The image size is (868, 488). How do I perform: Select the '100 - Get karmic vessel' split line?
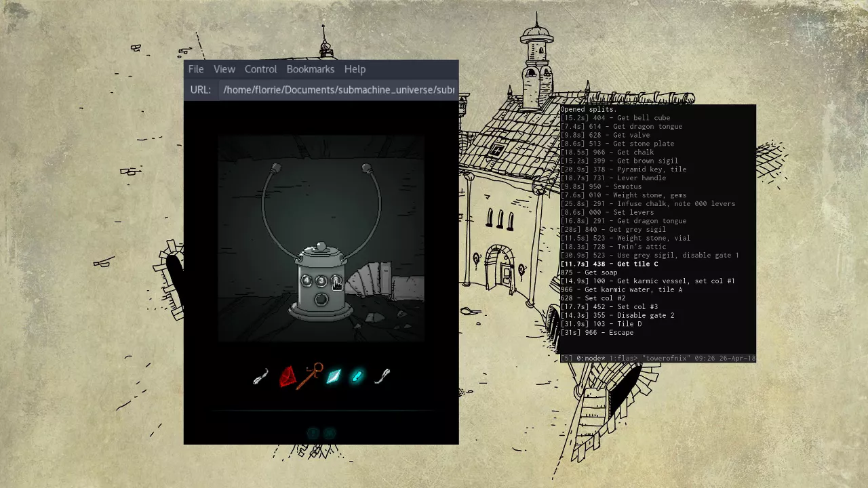point(648,281)
